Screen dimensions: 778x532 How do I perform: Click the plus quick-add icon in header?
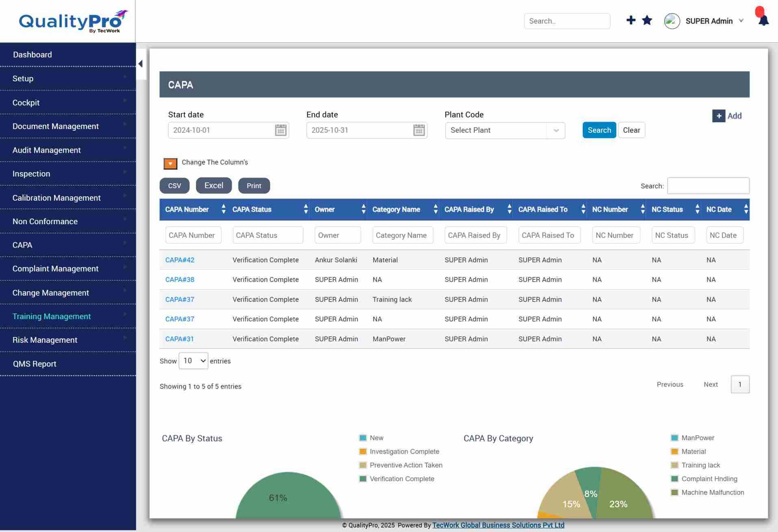click(631, 20)
